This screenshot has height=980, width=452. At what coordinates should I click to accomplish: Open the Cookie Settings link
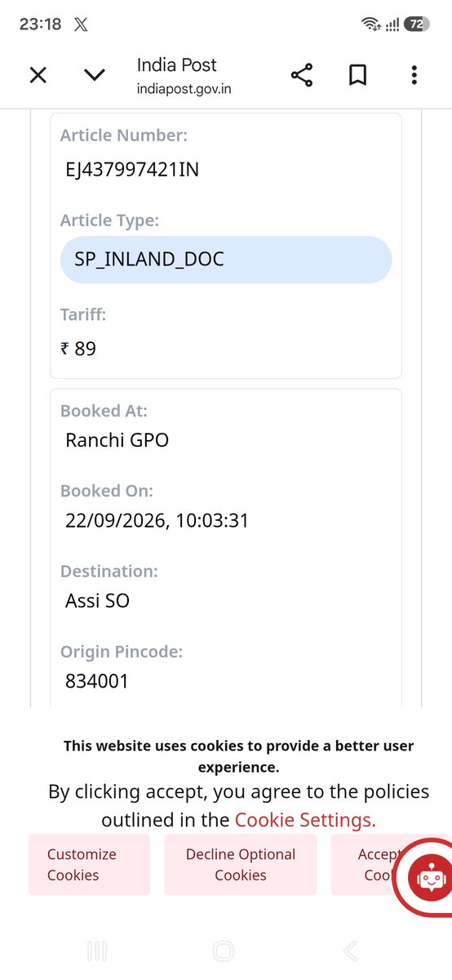pos(305,820)
